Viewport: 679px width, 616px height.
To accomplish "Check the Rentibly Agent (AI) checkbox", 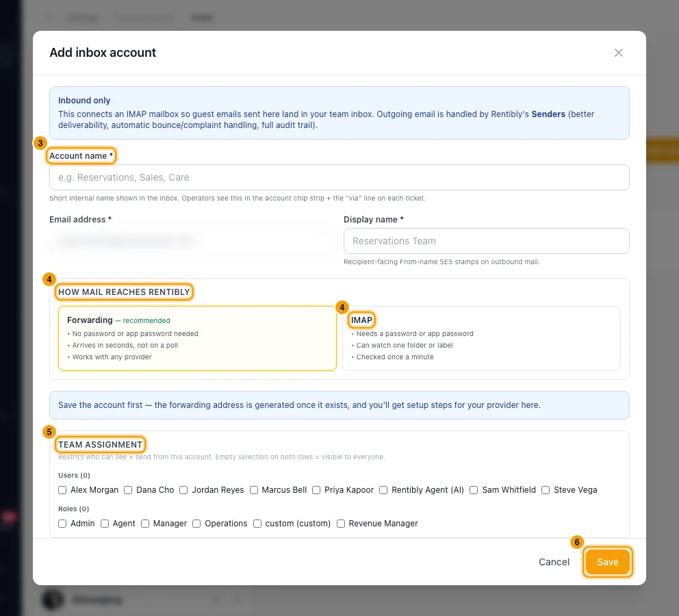I will [x=383, y=490].
